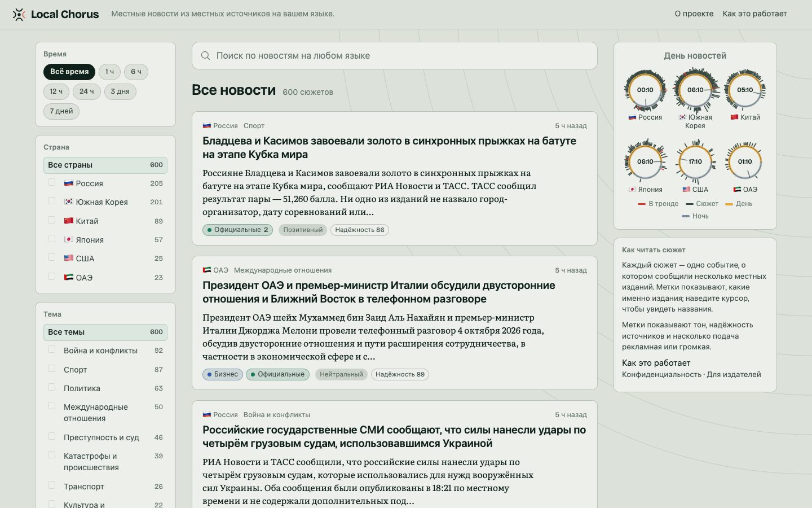Image resolution: width=812 pixels, height=508 pixels.
Task: Toggle the Южная Корея country checkbox
Action: (52, 201)
